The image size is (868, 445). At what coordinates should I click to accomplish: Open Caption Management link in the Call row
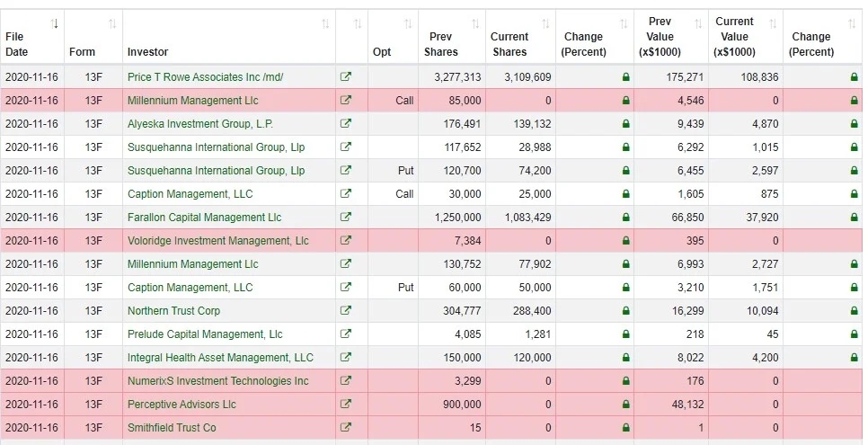point(190,194)
